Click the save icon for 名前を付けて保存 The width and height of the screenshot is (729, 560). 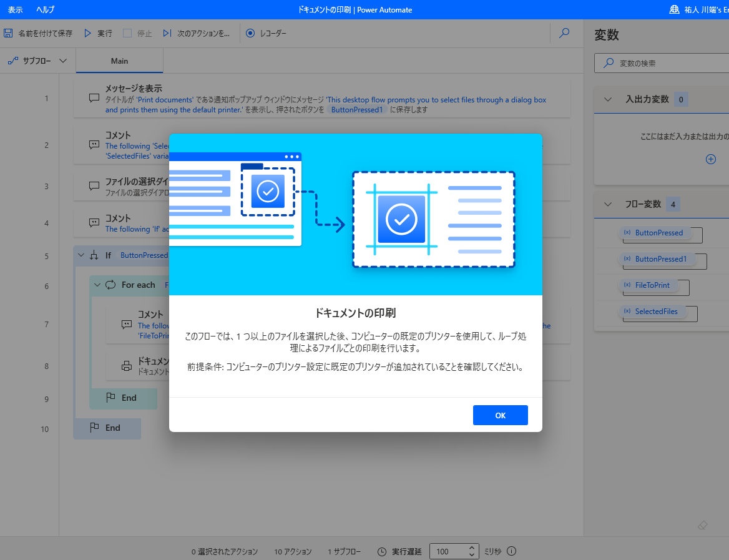click(8, 33)
